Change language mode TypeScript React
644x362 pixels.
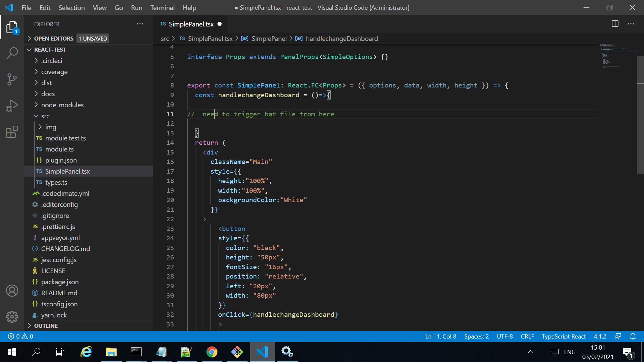(x=563, y=336)
